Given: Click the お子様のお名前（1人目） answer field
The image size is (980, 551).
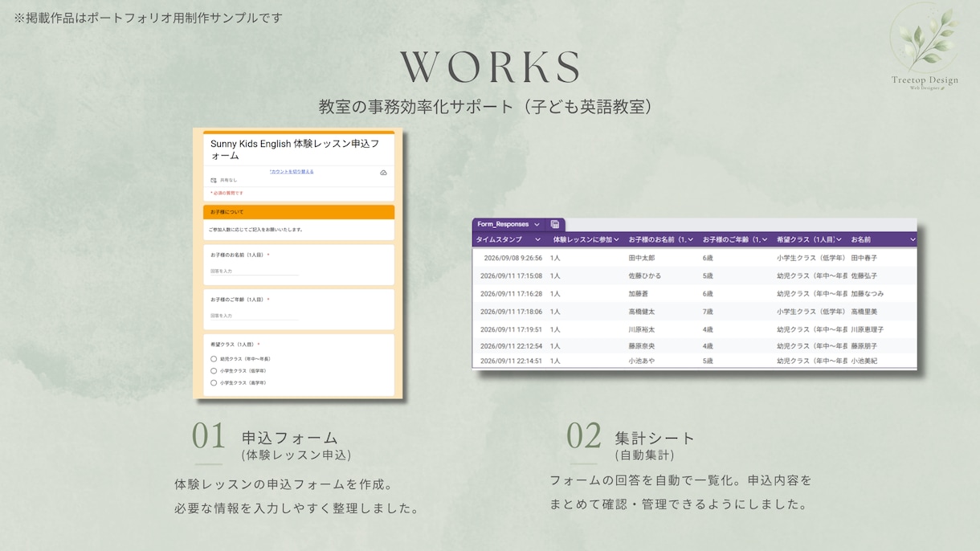Looking at the screenshot, I should pos(254,271).
